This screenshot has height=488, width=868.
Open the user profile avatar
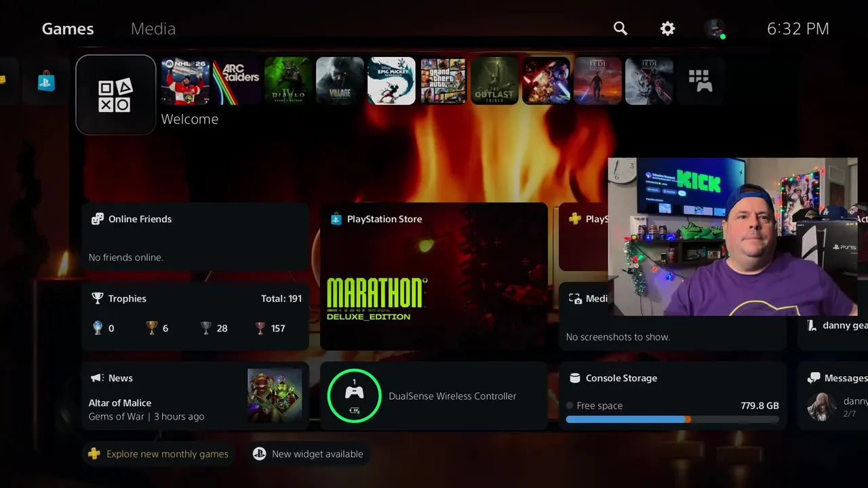[714, 28]
